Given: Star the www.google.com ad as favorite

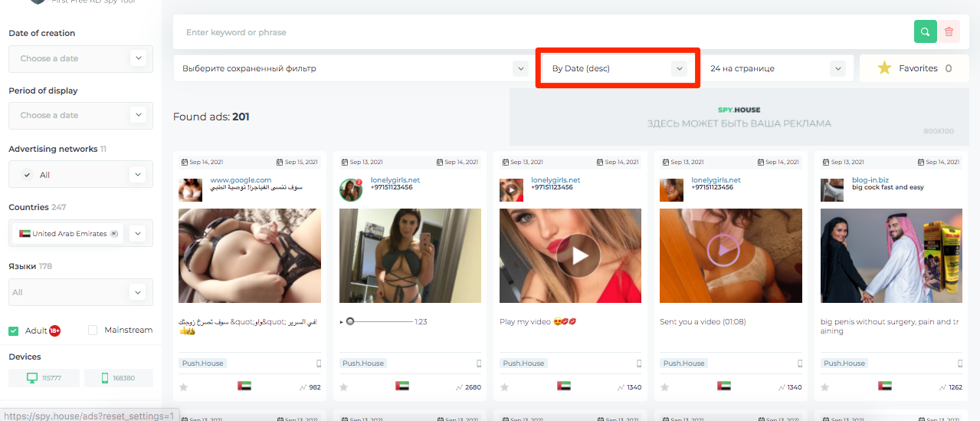Looking at the screenshot, I should [184, 387].
